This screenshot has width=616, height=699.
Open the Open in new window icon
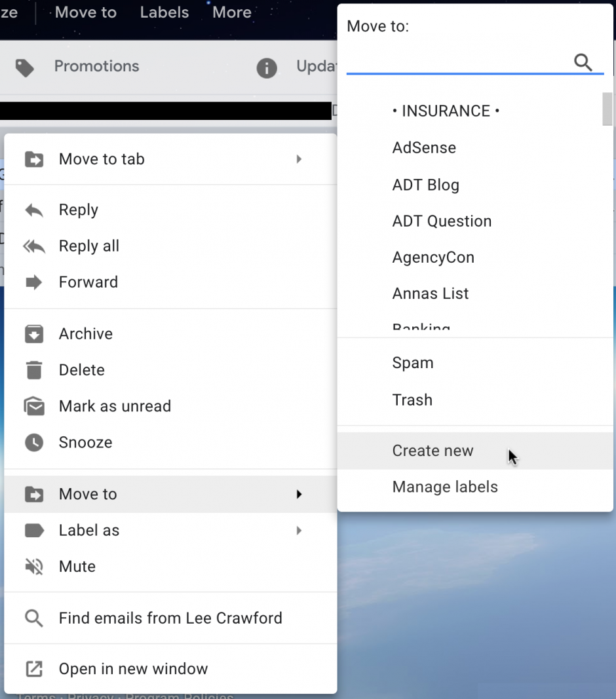pos(33,669)
